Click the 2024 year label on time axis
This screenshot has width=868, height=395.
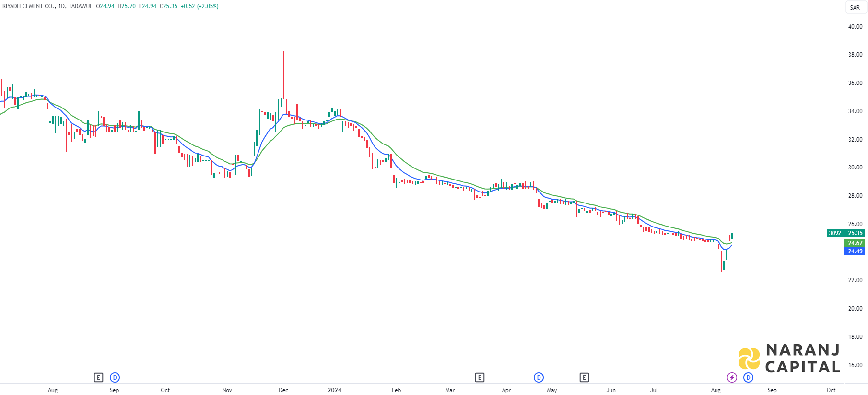(x=335, y=390)
